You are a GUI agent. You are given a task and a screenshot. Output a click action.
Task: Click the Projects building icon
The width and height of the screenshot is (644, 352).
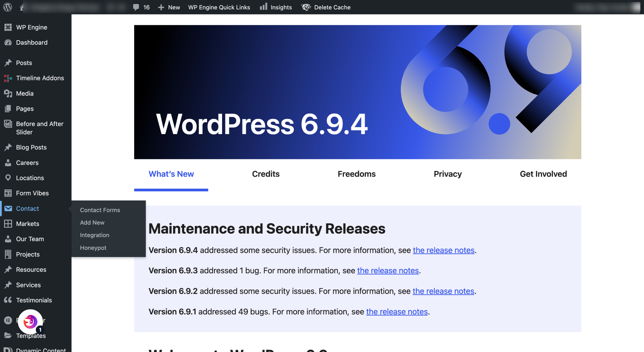[8, 254]
